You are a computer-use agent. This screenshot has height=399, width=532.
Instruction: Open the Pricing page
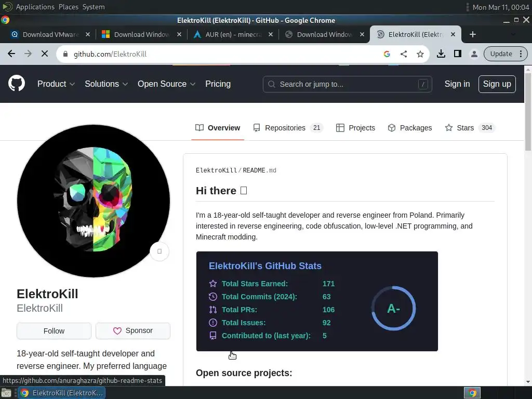[218, 84]
